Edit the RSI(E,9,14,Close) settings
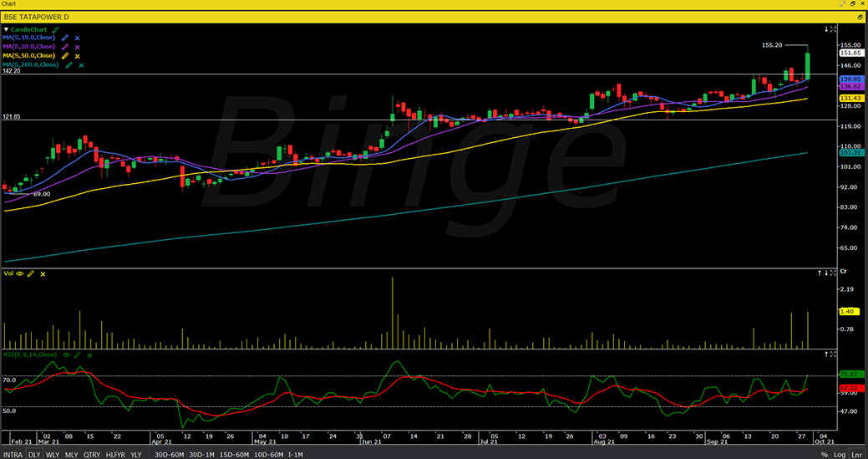 pos(78,354)
